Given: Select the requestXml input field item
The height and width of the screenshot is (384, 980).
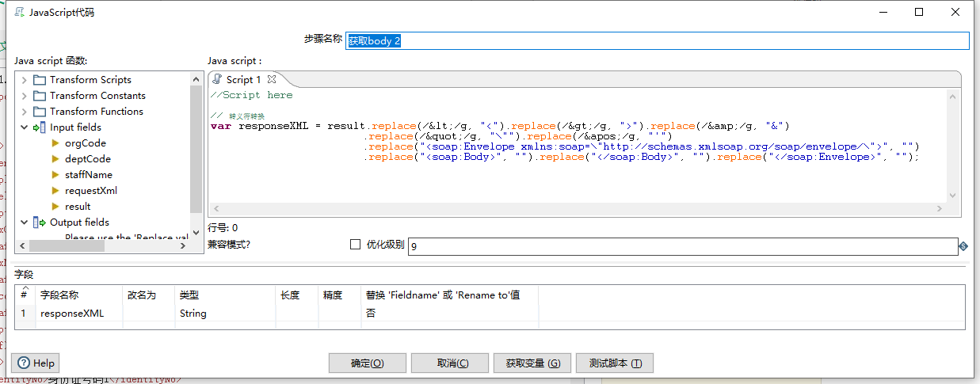Looking at the screenshot, I should point(90,191).
